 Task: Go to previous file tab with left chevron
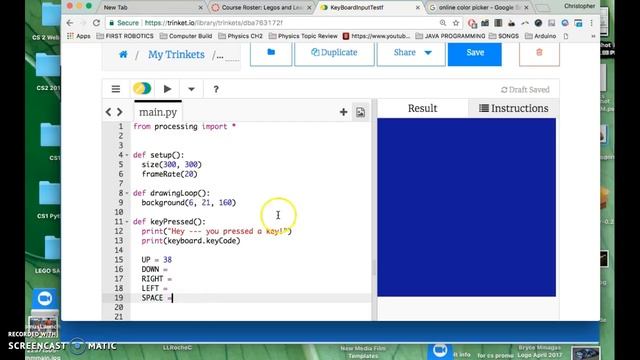[108, 112]
